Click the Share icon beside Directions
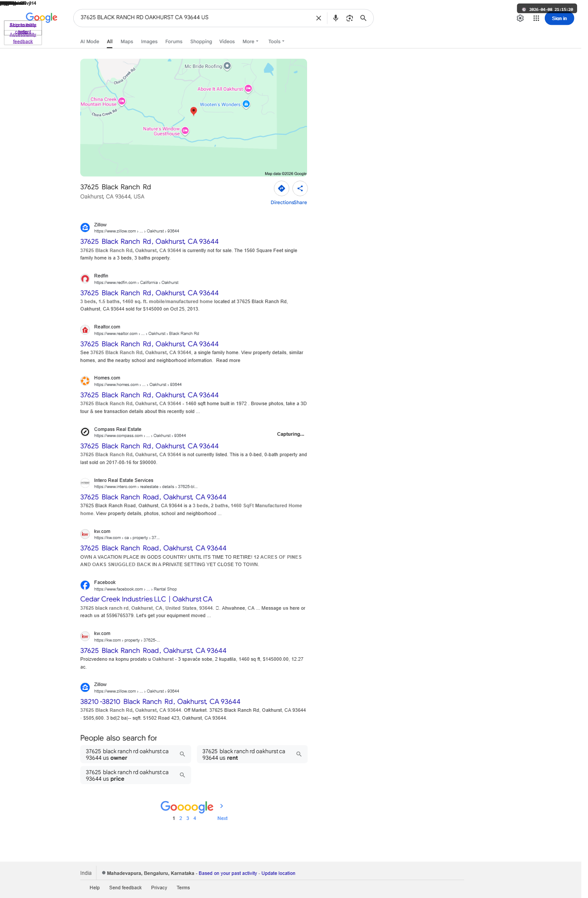Image resolution: width=588 pixels, height=898 pixels. [300, 188]
